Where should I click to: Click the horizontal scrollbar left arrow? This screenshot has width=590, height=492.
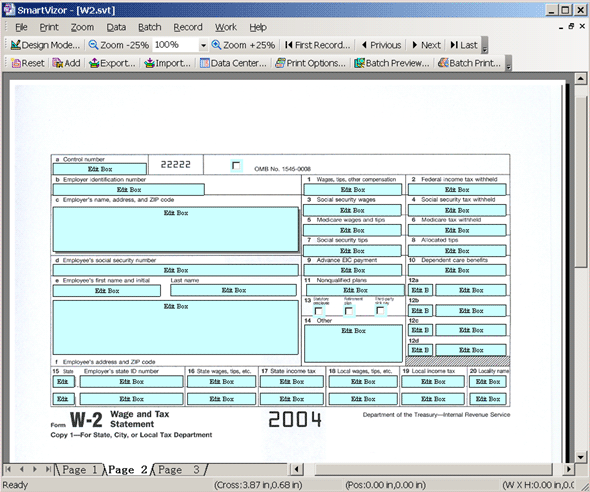click(x=297, y=469)
